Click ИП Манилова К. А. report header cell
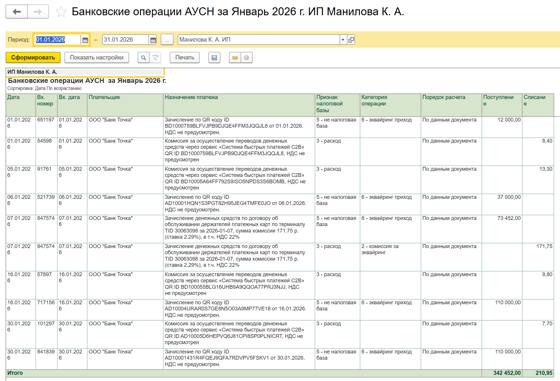The height and width of the screenshot is (381, 560). [x=85, y=72]
